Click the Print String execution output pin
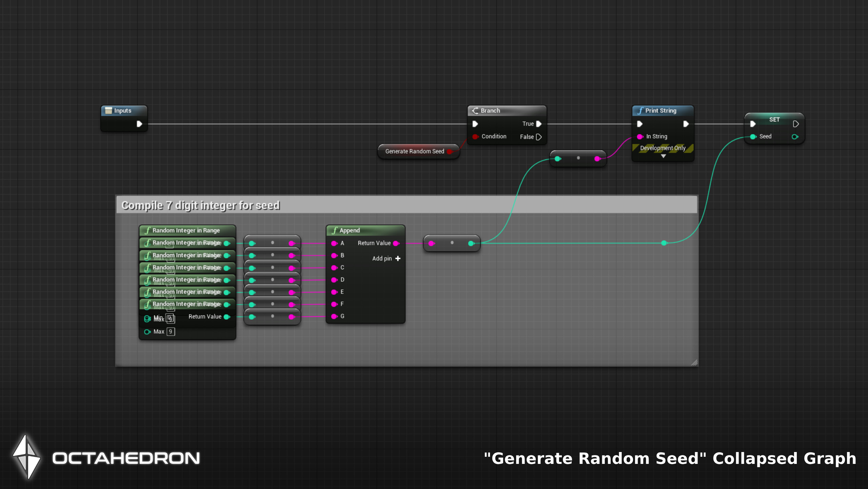Image resolution: width=868 pixels, height=489 pixels. [x=686, y=124]
